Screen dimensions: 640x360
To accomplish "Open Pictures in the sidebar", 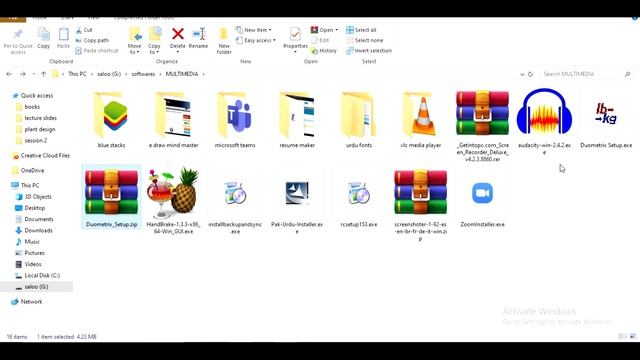I will 30,253.
